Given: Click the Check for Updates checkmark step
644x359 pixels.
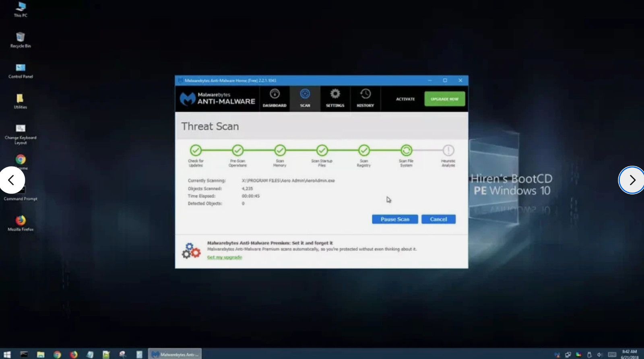Looking at the screenshot, I should (x=196, y=151).
